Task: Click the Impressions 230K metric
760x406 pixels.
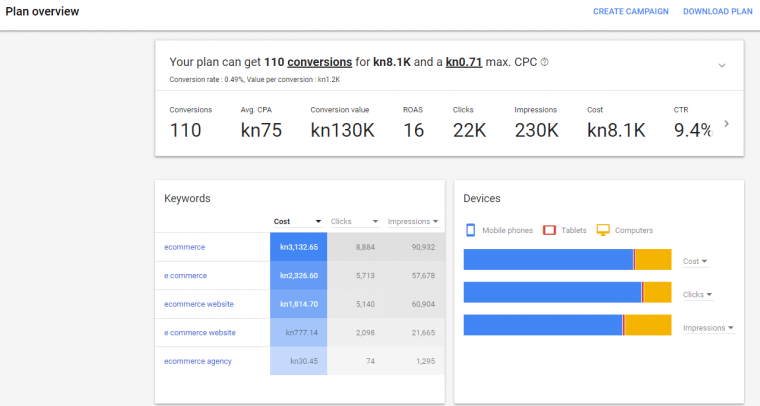Action: click(536, 123)
